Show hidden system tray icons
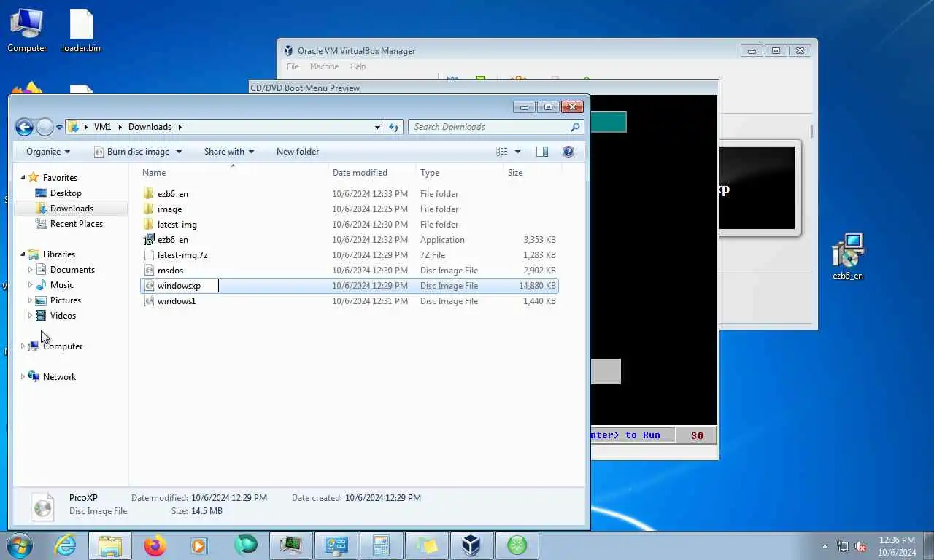 coord(825,546)
